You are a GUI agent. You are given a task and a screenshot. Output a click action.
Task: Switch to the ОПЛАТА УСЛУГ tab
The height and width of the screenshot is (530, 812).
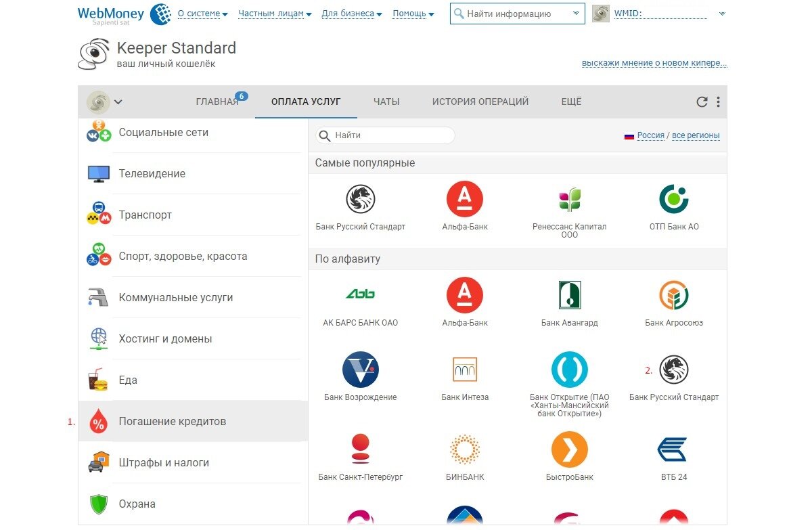(x=306, y=102)
